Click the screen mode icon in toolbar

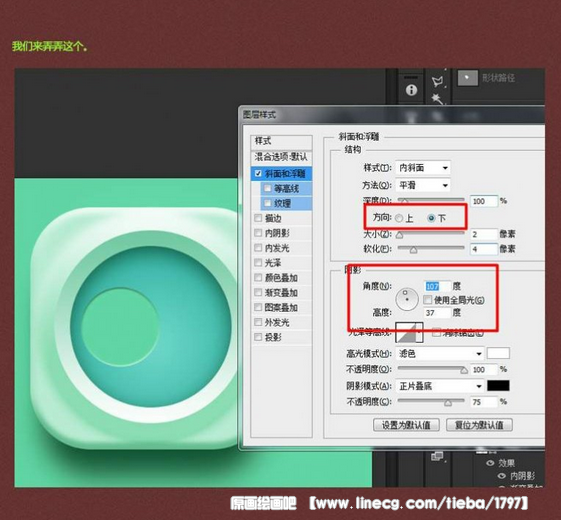pos(436,456)
